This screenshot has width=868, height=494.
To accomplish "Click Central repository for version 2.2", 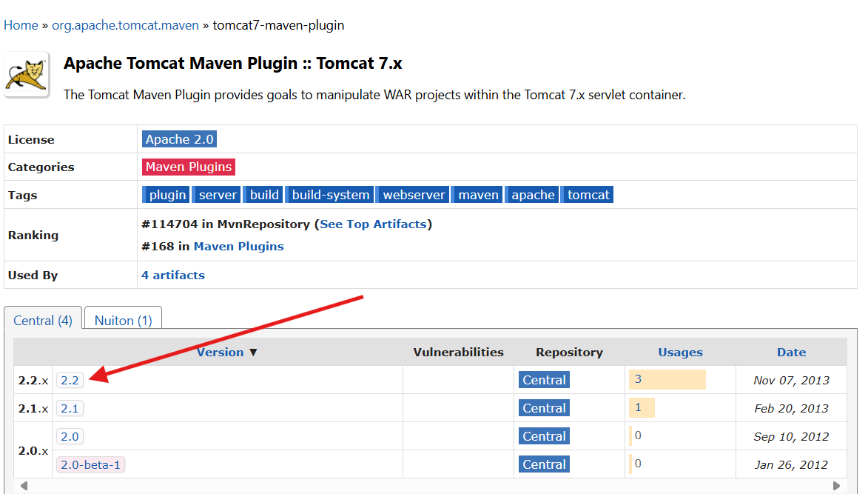I will pyautogui.click(x=544, y=380).
